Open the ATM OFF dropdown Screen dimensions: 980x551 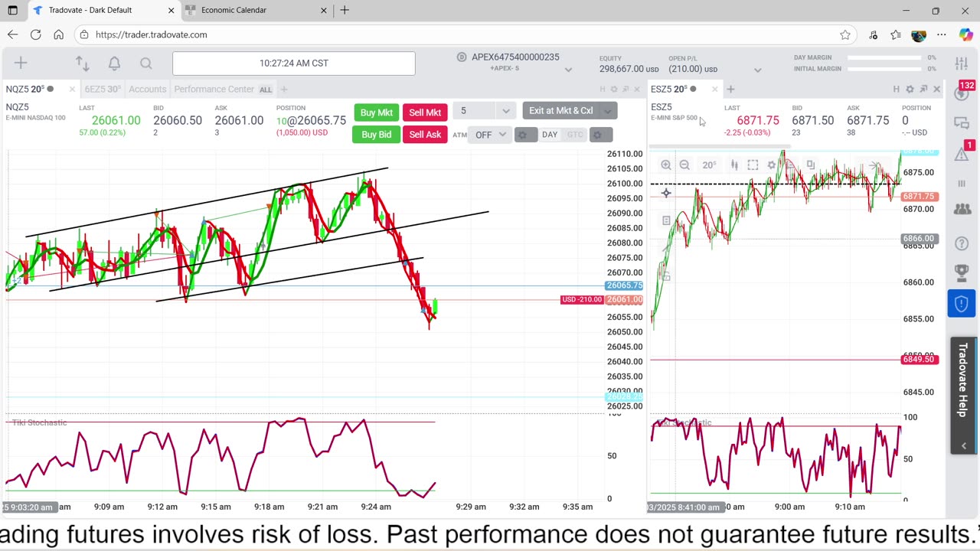(491, 135)
